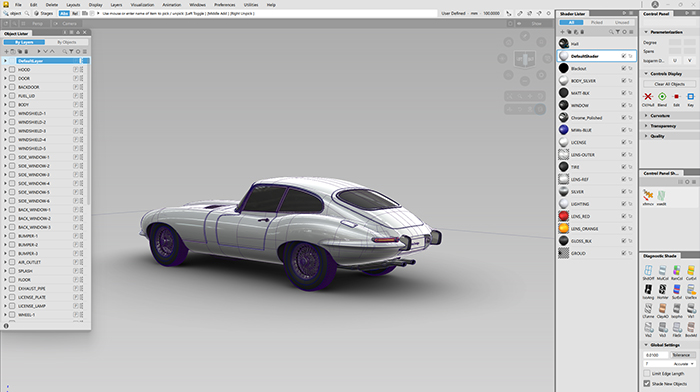This screenshot has height=392, width=700.
Task: Switch to the Unused shaders tab
Action: click(622, 22)
